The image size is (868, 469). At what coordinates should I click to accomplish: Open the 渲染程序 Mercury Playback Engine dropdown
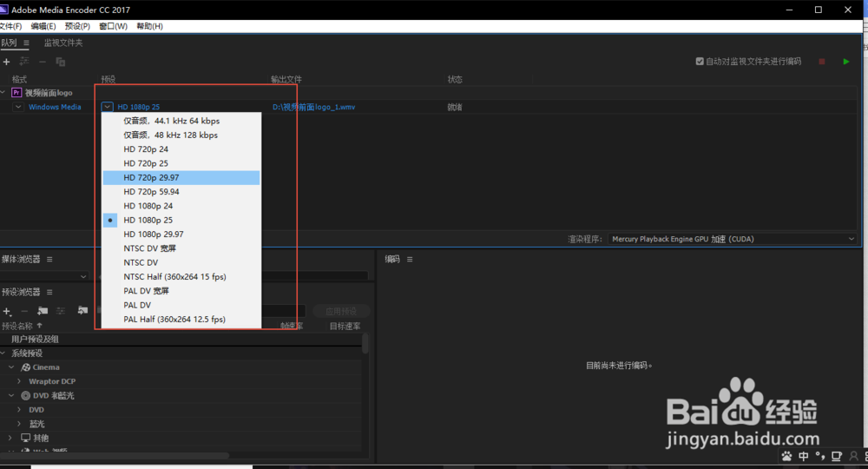pyautogui.click(x=733, y=239)
